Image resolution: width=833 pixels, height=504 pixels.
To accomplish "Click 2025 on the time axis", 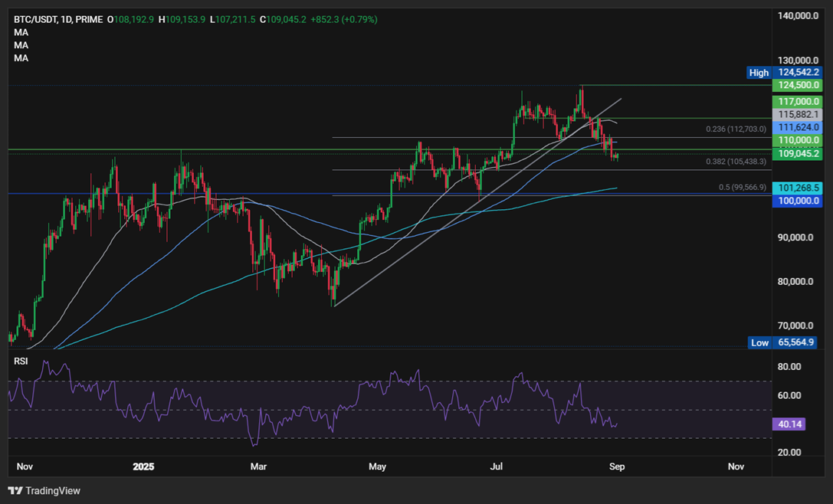I will [143, 466].
